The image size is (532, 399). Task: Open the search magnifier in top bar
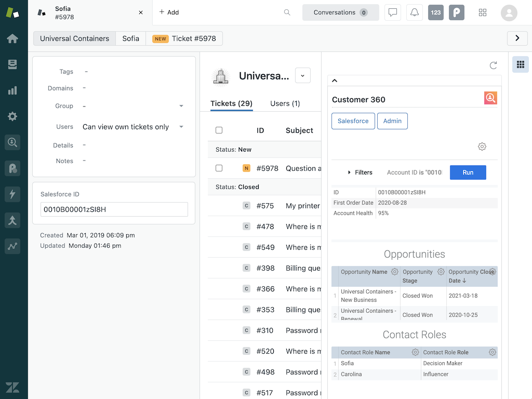(x=287, y=12)
